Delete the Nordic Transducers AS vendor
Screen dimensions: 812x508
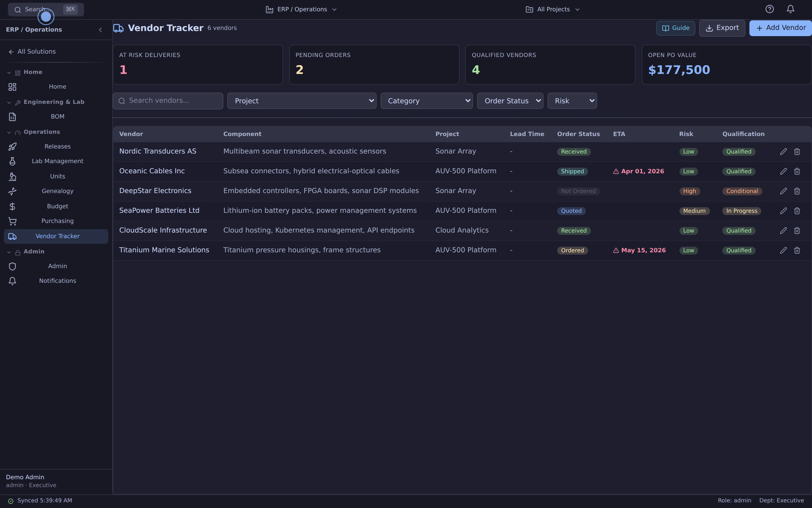[x=797, y=152]
